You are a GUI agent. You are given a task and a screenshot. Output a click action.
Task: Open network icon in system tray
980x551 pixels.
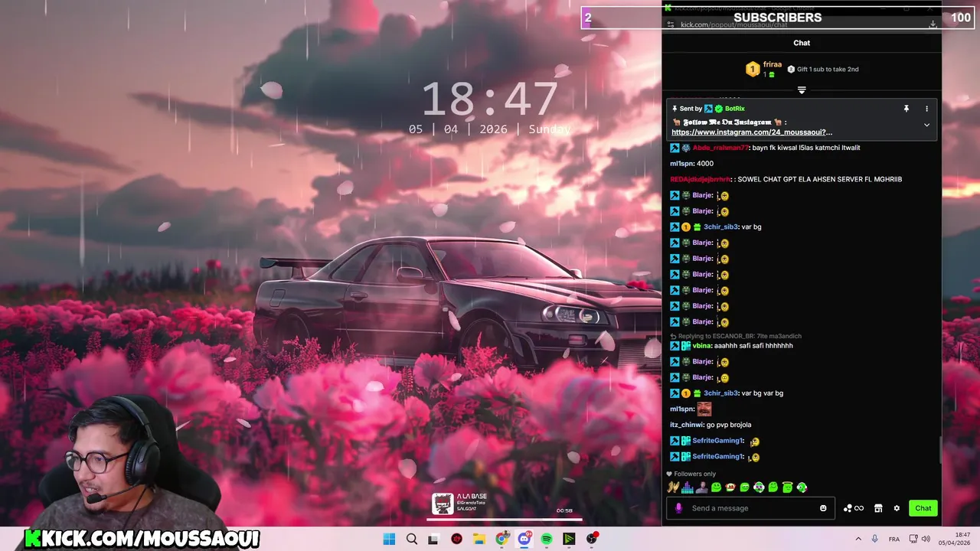(913, 539)
